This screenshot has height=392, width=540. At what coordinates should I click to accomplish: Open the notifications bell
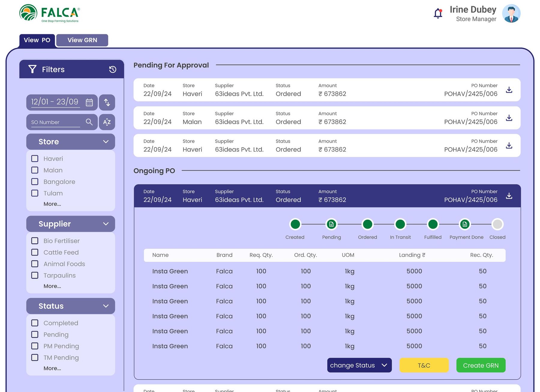pos(438,13)
